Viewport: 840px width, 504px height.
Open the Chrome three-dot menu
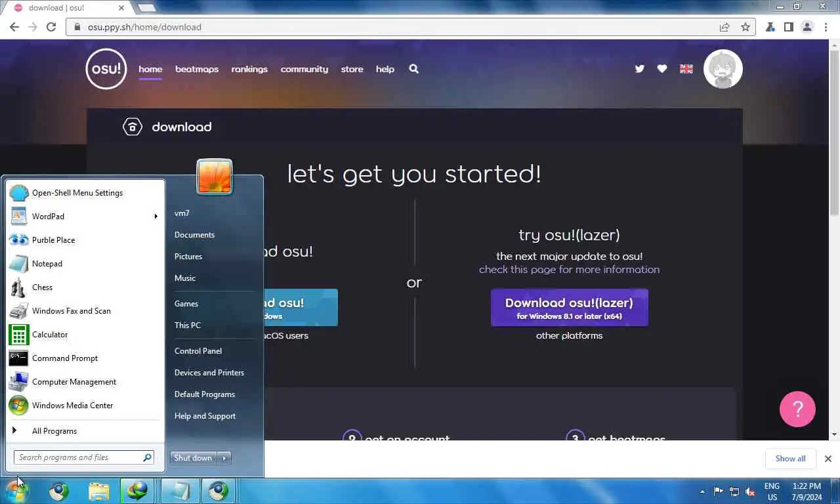pyautogui.click(x=826, y=27)
